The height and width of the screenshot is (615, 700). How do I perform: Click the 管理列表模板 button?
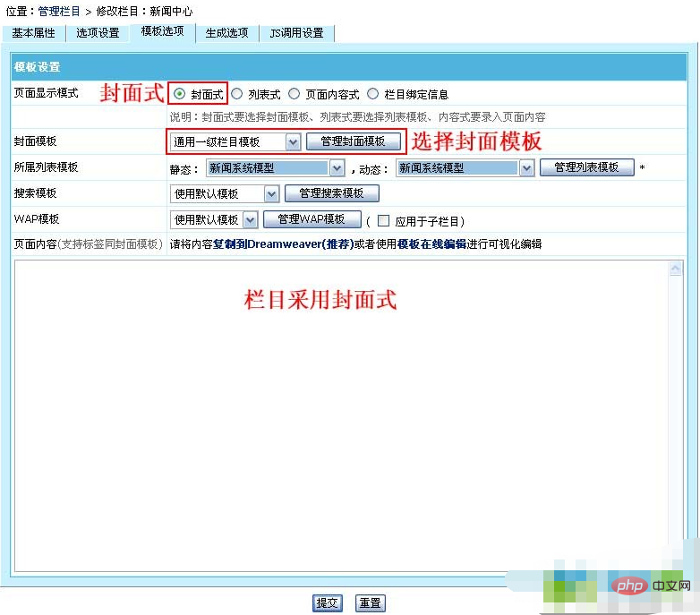pos(586,167)
